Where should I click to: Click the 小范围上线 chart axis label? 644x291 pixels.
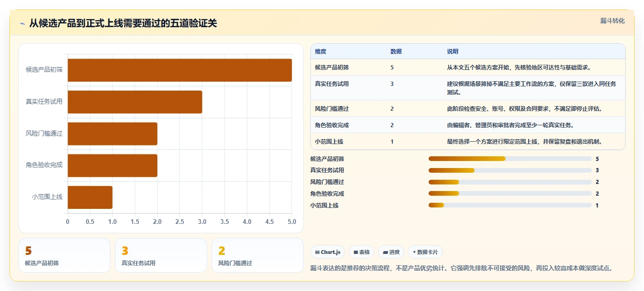[x=47, y=197]
